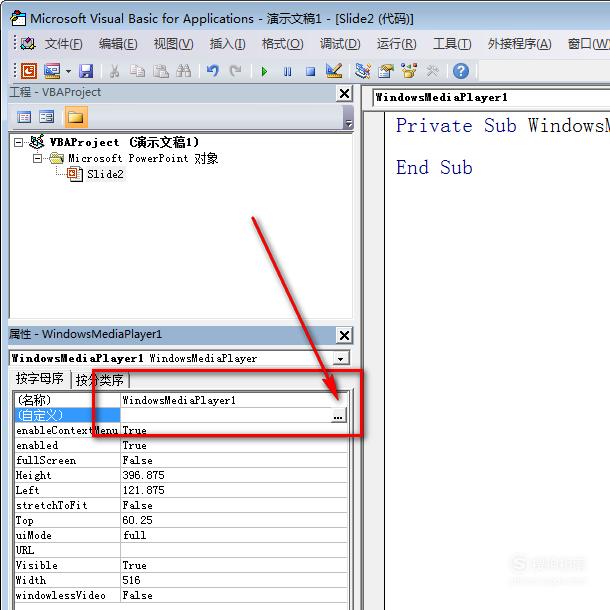Click the windowlessVideo value False
The height and width of the screenshot is (610, 610).
click(x=233, y=595)
